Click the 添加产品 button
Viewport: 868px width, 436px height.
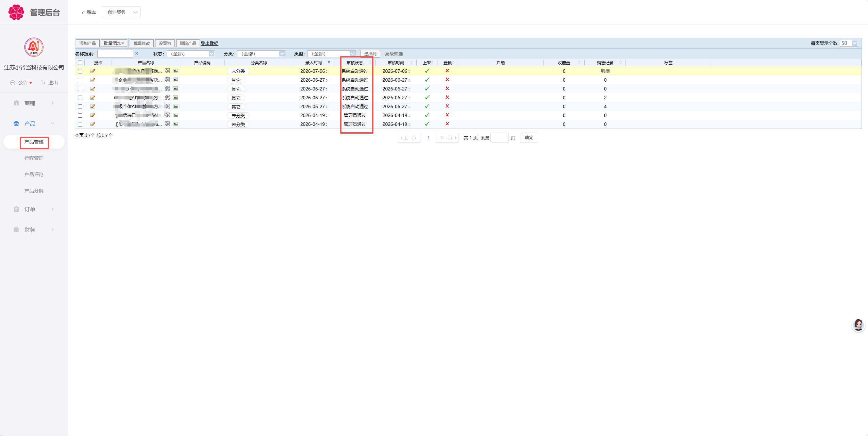point(88,43)
